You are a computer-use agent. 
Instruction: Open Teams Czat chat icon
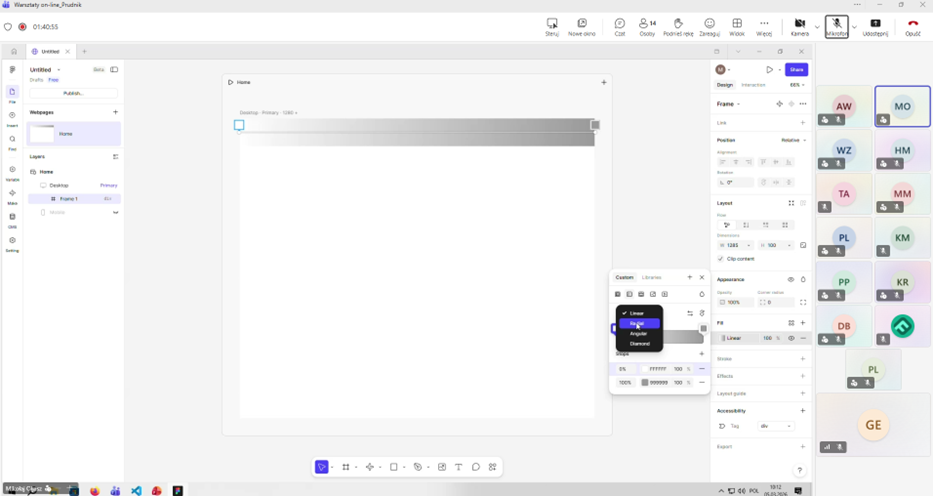coord(619,24)
